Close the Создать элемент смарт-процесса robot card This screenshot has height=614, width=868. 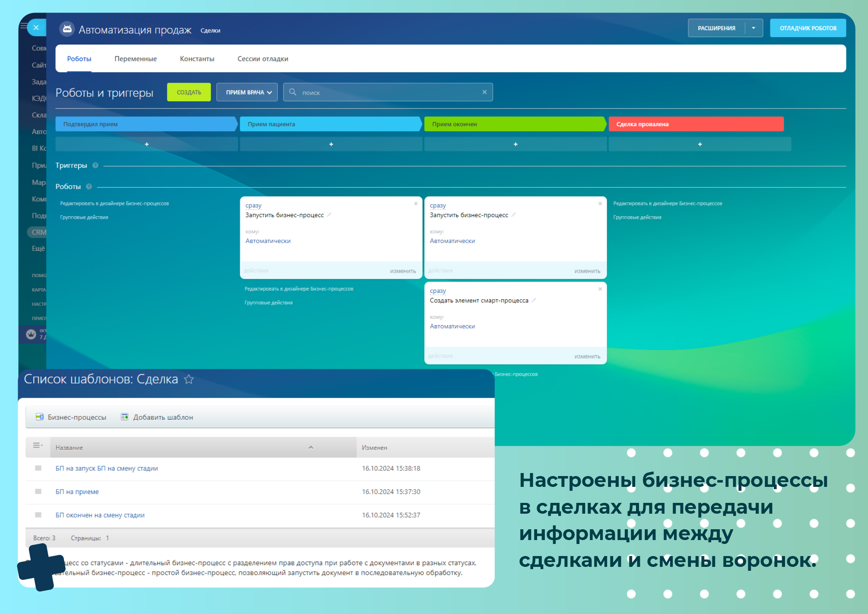(600, 289)
